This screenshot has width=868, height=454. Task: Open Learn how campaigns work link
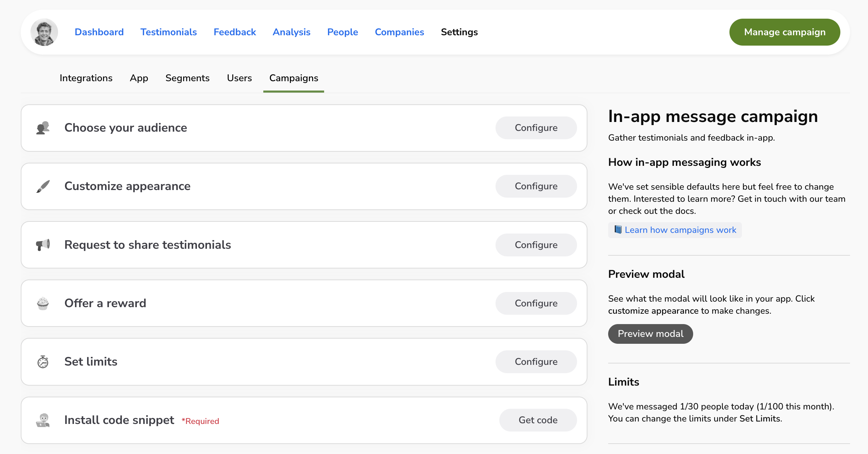coord(680,230)
